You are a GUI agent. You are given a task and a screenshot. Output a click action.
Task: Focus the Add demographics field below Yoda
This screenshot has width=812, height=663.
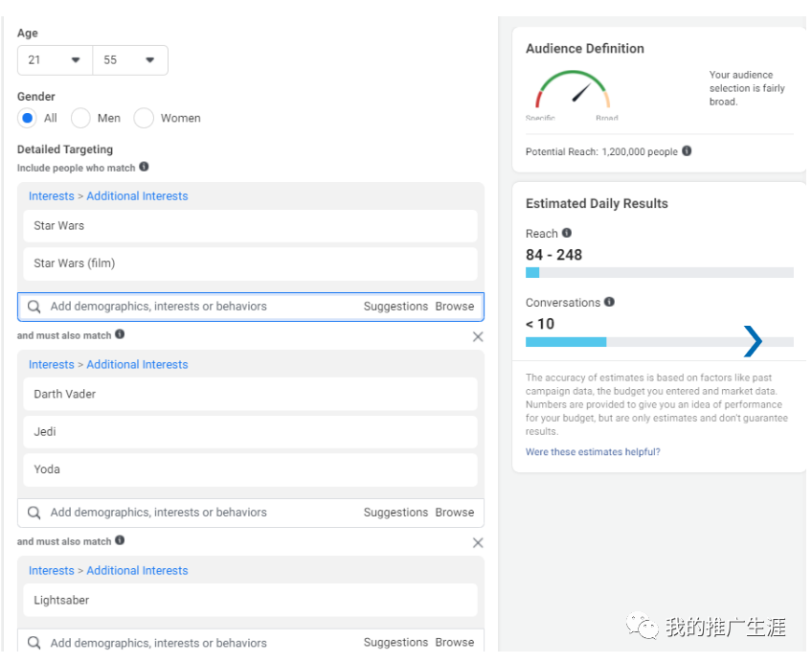[x=251, y=513]
